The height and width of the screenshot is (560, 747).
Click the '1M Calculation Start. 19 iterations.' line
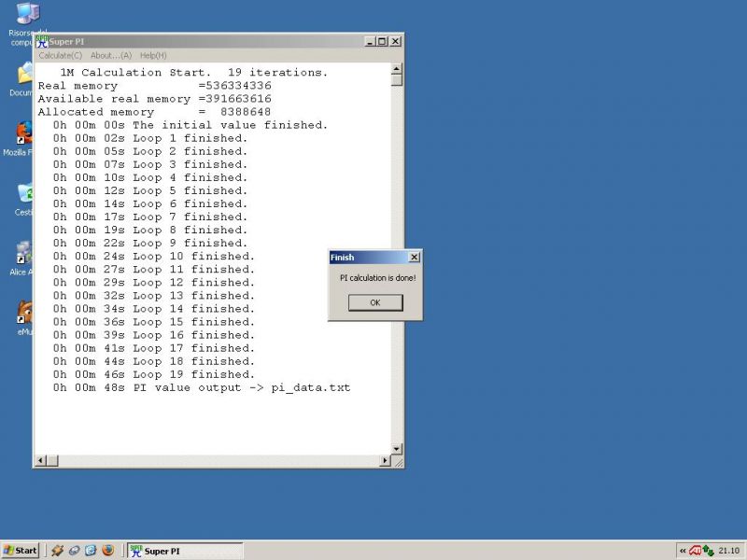pos(194,73)
